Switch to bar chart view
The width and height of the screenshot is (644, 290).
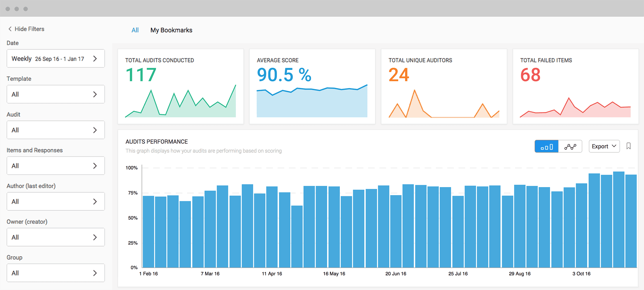(547, 146)
